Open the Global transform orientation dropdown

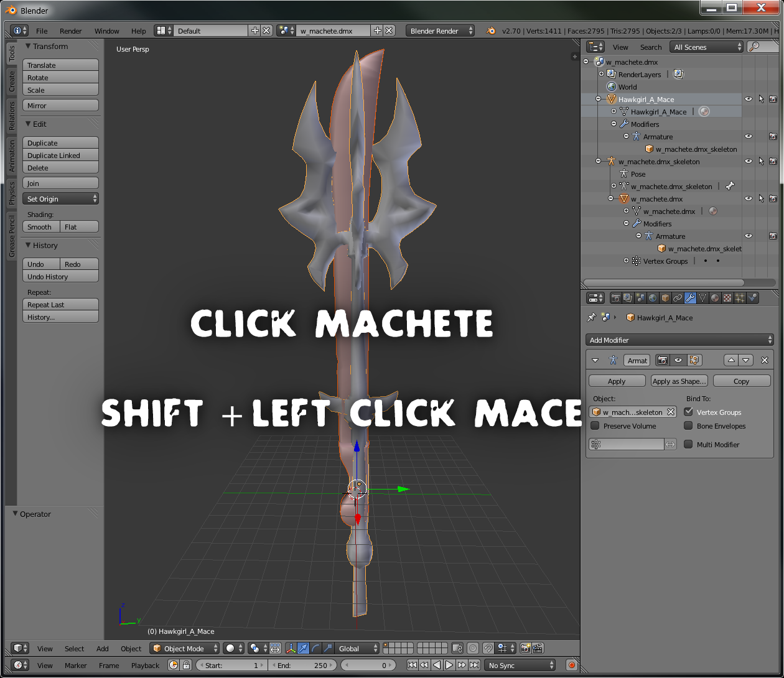(x=357, y=648)
